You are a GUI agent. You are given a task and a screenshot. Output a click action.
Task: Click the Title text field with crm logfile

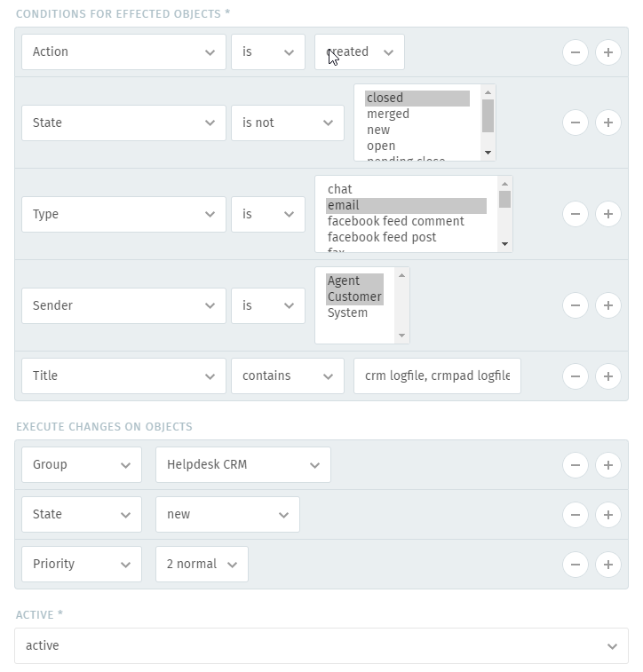tap(437, 376)
